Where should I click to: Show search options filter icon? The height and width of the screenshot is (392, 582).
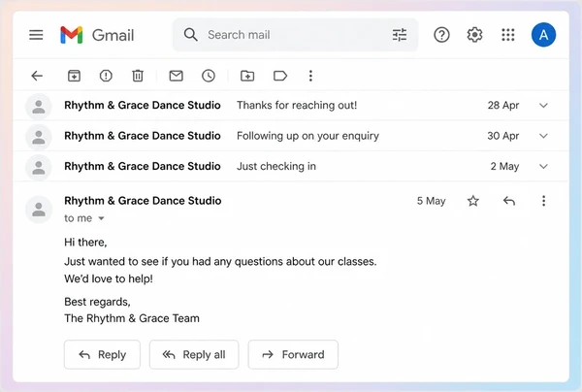(400, 35)
